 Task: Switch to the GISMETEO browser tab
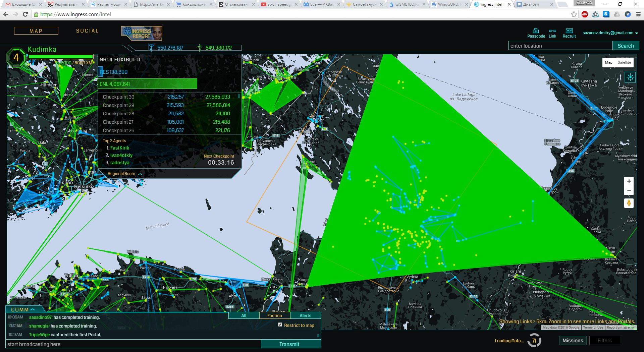coord(407,4)
